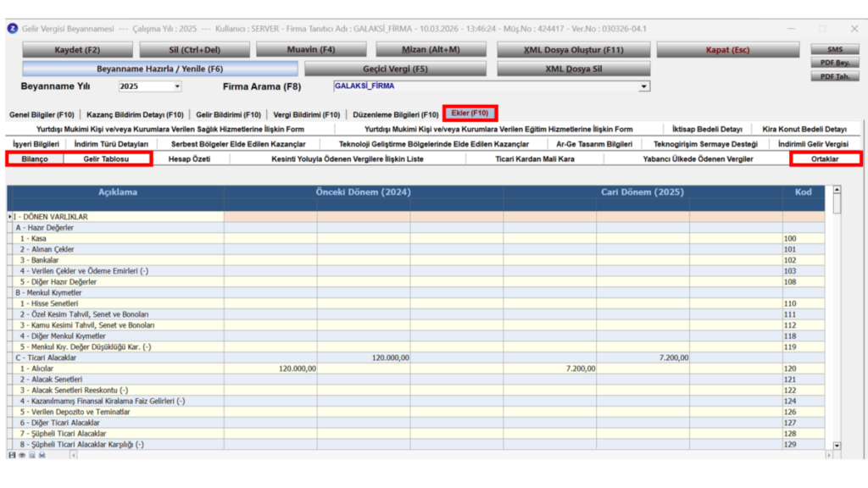Image resolution: width=868 pixels, height=488 pixels.
Task: Click the print icon below the grid
Action: pos(42,455)
